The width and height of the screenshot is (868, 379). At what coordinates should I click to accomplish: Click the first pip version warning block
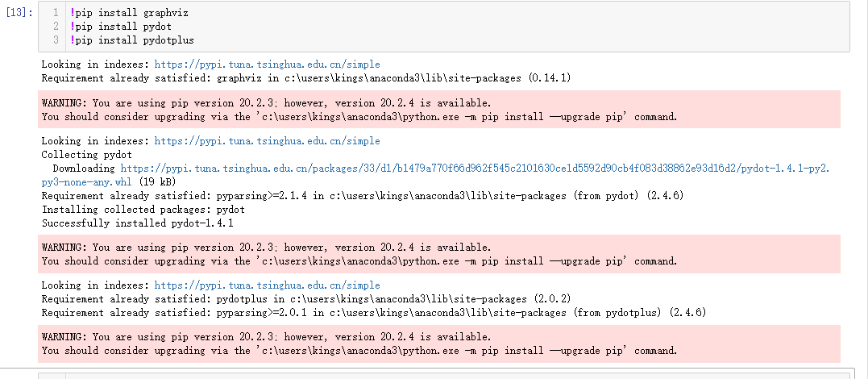(x=439, y=110)
